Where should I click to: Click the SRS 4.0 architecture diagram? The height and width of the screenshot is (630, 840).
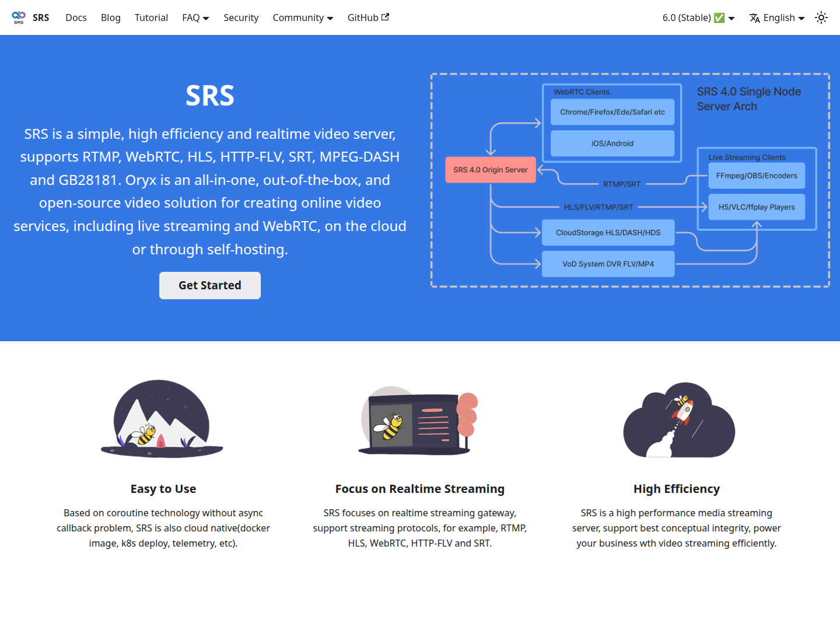[630, 180]
